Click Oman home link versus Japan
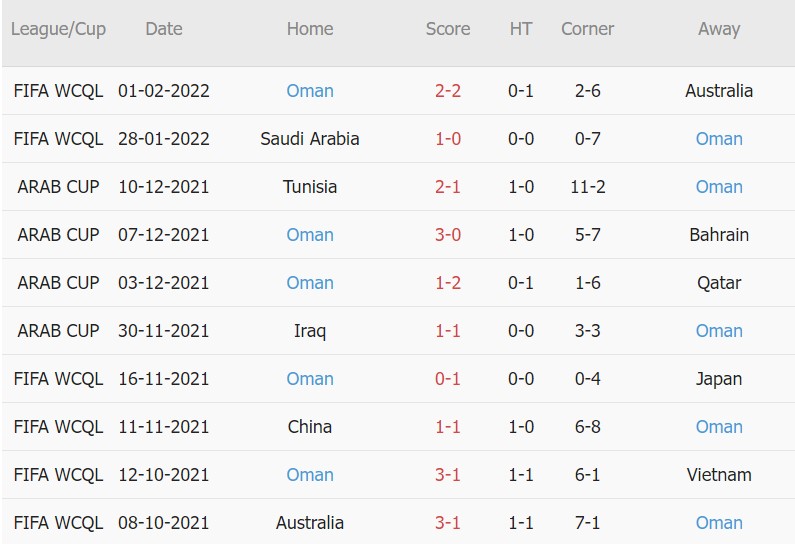The height and width of the screenshot is (544, 795). [310, 379]
